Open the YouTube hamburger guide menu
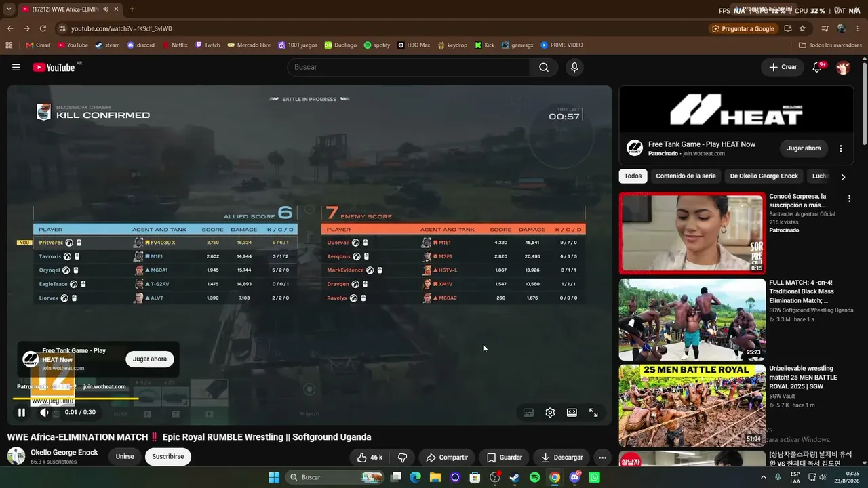868x488 pixels. point(16,67)
